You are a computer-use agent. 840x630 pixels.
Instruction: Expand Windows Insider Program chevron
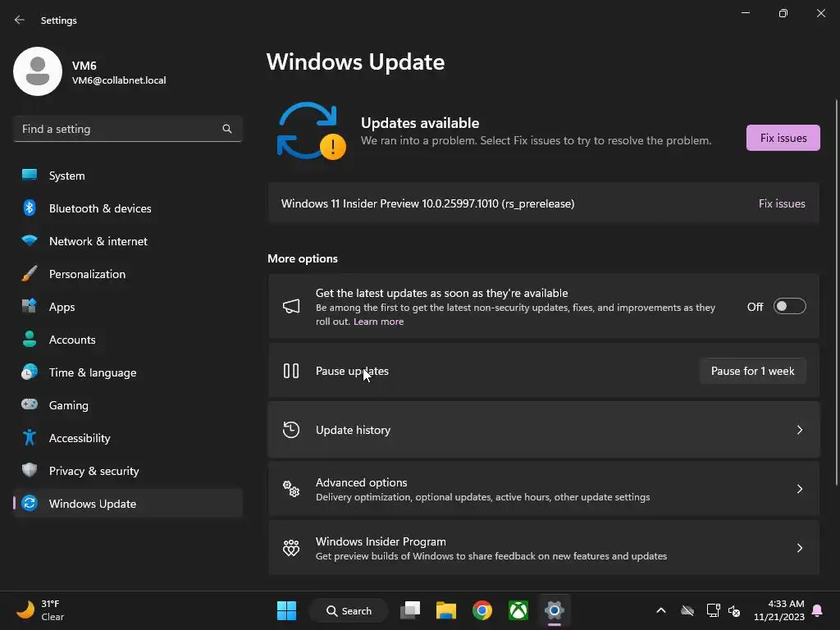tap(799, 547)
